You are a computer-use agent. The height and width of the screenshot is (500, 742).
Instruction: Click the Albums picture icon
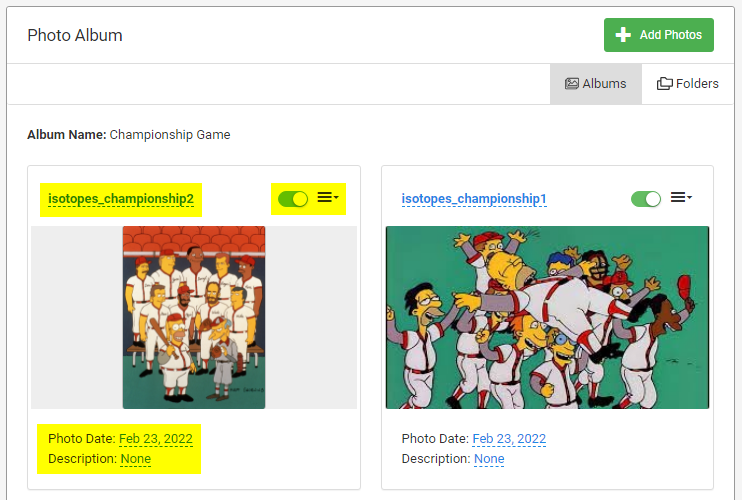(x=572, y=84)
